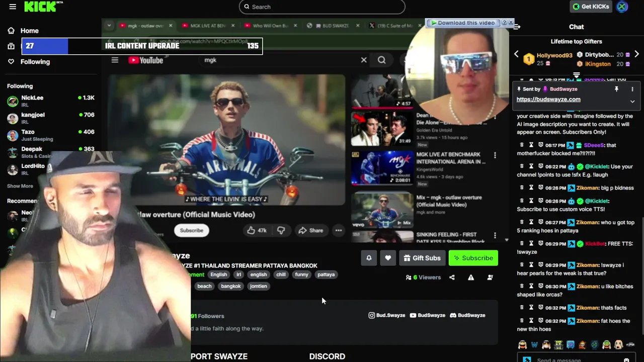Click the green Subscribe button

(473, 258)
